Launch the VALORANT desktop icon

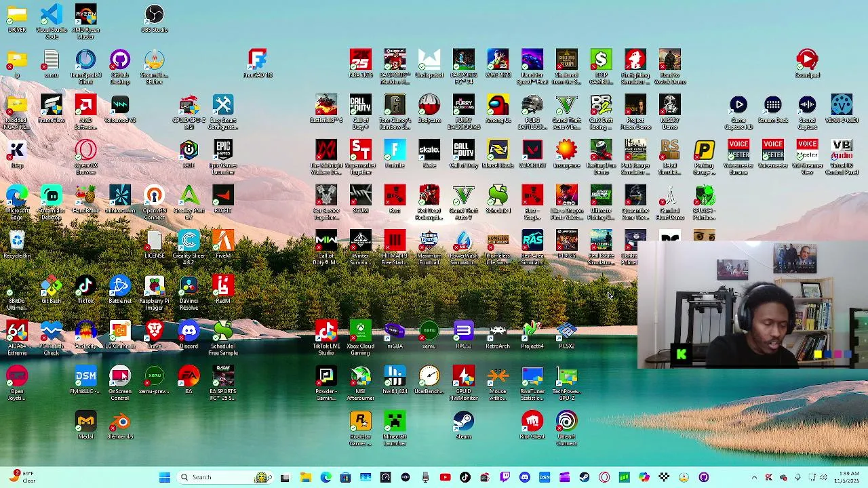(532, 154)
